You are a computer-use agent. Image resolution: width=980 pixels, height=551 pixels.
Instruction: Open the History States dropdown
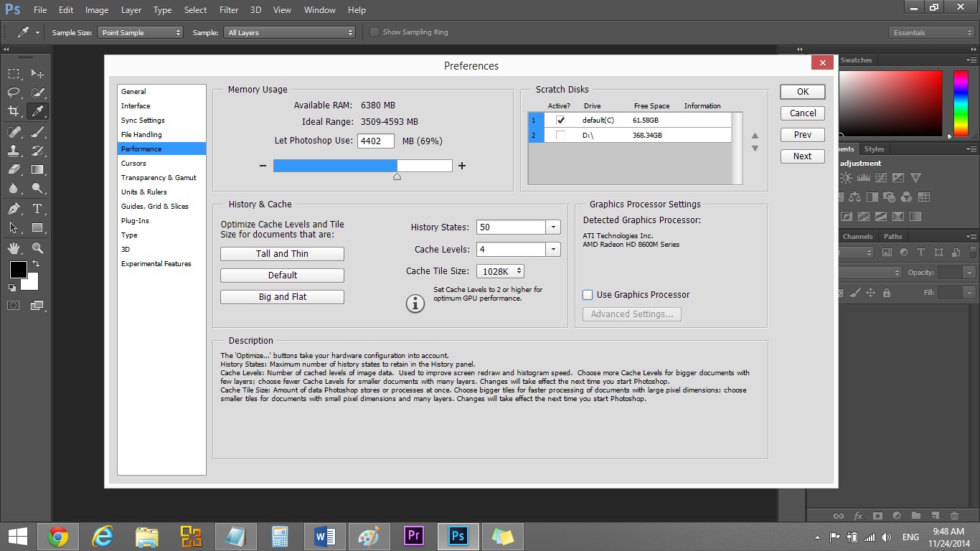pyautogui.click(x=553, y=227)
